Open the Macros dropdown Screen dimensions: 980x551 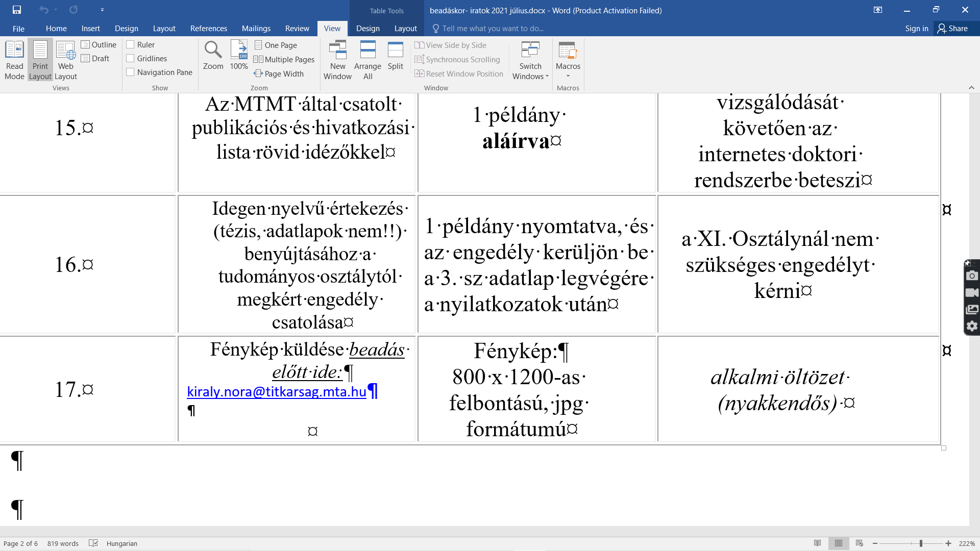(568, 60)
